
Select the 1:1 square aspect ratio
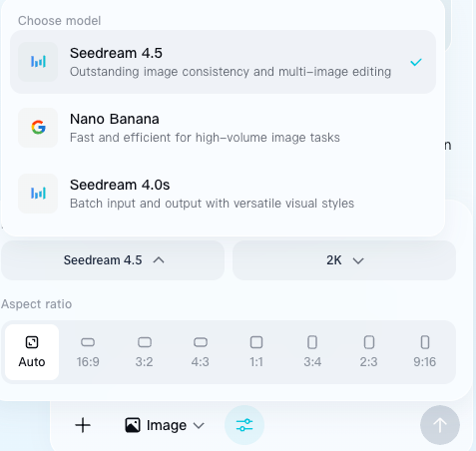(256, 352)
